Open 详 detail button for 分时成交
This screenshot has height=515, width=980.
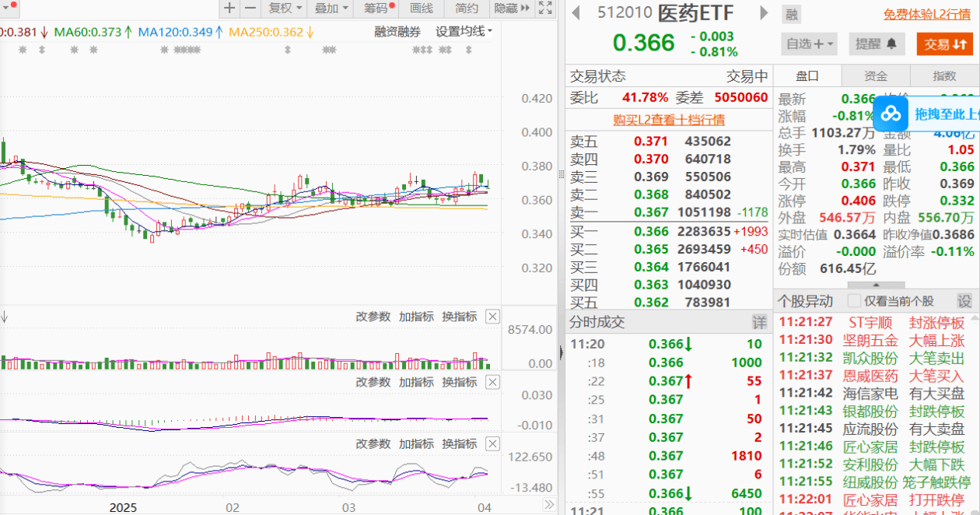point(759,322)
